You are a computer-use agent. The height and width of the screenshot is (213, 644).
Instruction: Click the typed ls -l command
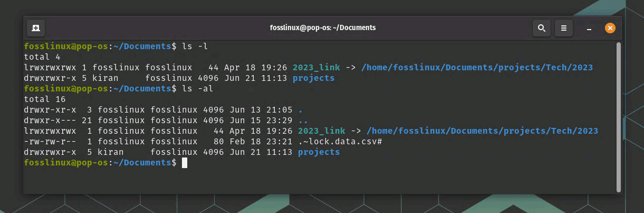tap(195, 47)
